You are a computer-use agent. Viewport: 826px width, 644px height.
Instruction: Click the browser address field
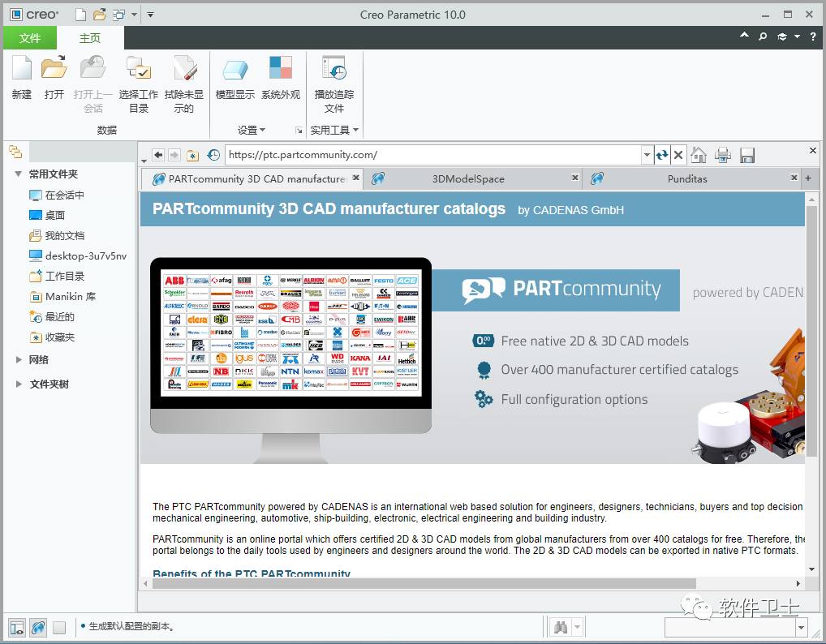click(x=434, y=155)
